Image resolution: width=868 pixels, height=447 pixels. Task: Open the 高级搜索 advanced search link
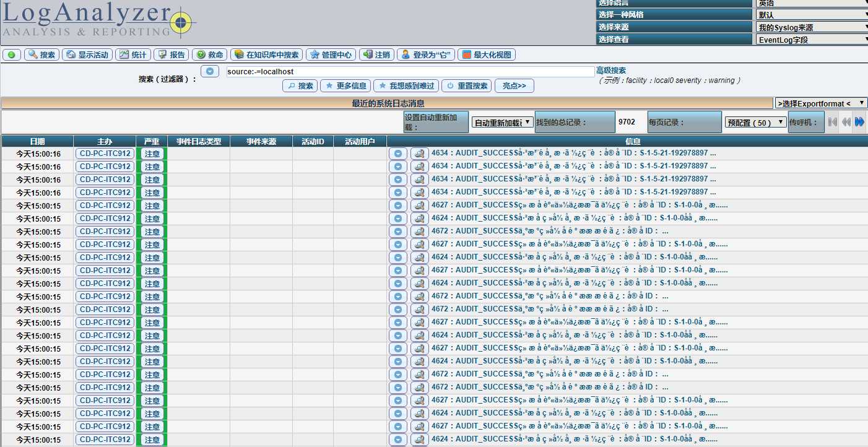click(611, 71)
